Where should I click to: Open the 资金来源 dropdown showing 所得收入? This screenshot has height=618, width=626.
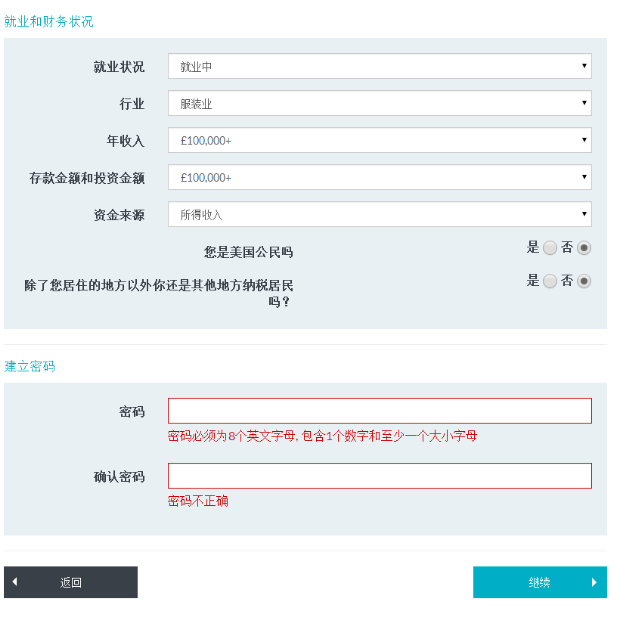pos(379,215)
